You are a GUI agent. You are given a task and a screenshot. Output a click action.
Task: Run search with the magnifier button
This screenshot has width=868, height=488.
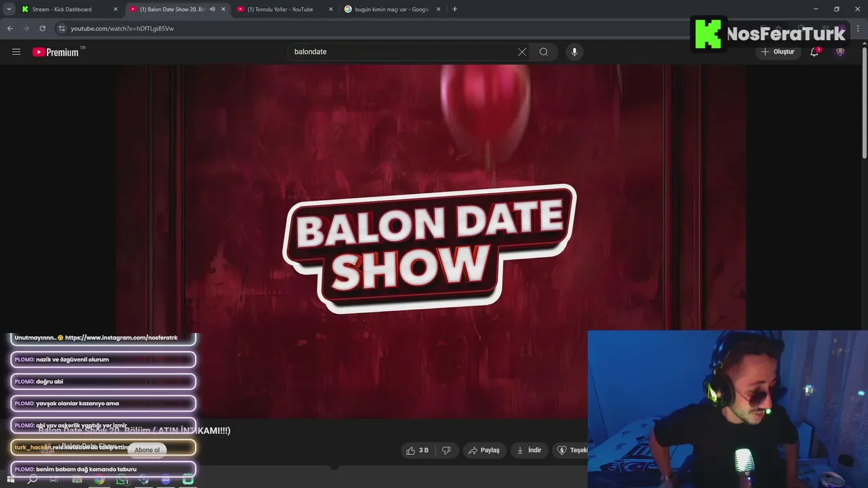tap(544, 52)
